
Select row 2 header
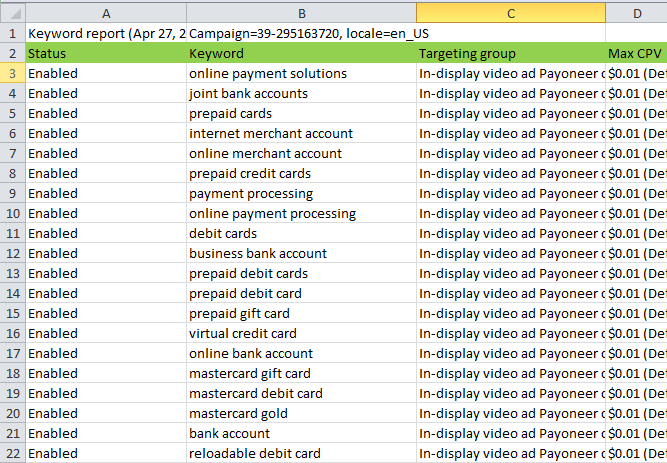[13, 53]
